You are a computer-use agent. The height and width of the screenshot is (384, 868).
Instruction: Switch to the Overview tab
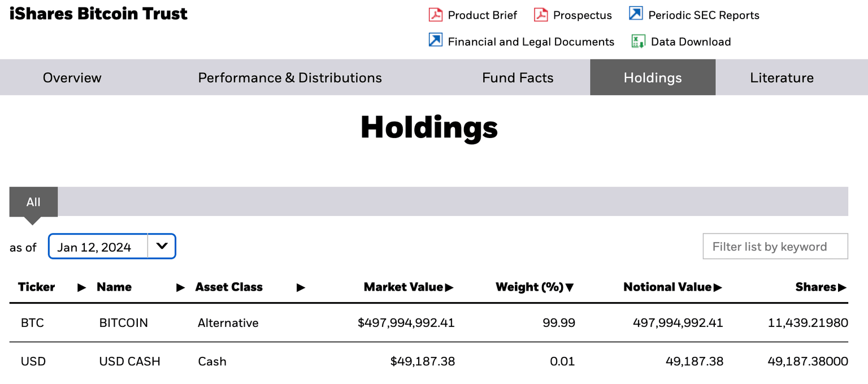[72, 77]
